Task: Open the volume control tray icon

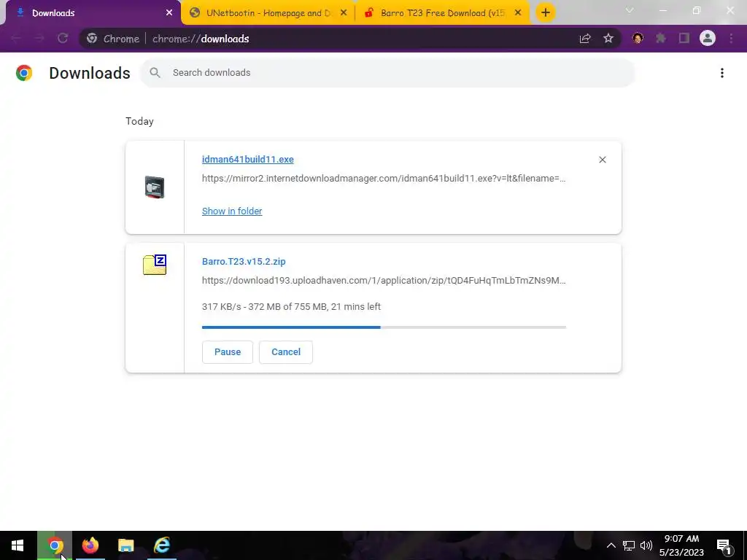Action: point(646,545)
